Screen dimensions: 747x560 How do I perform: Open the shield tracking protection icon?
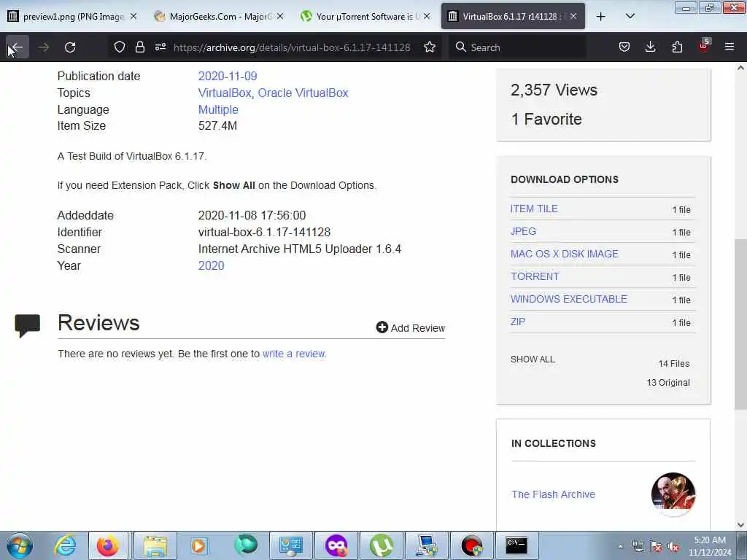click(120, 47)
